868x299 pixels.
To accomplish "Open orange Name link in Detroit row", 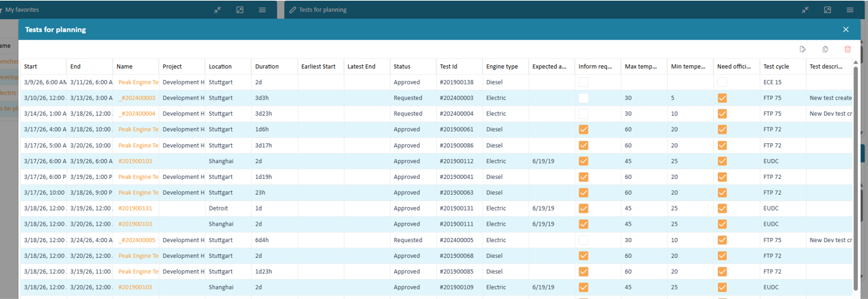I will (x=135, y=208).
